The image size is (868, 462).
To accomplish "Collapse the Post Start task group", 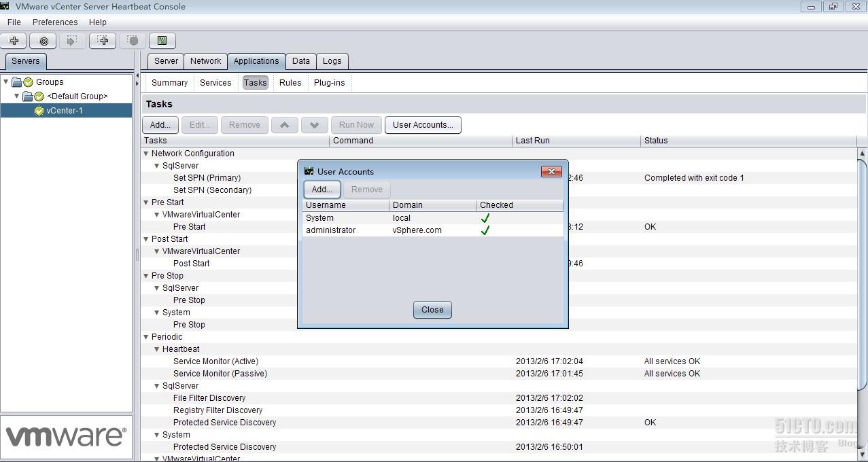I will click(146, 239).
